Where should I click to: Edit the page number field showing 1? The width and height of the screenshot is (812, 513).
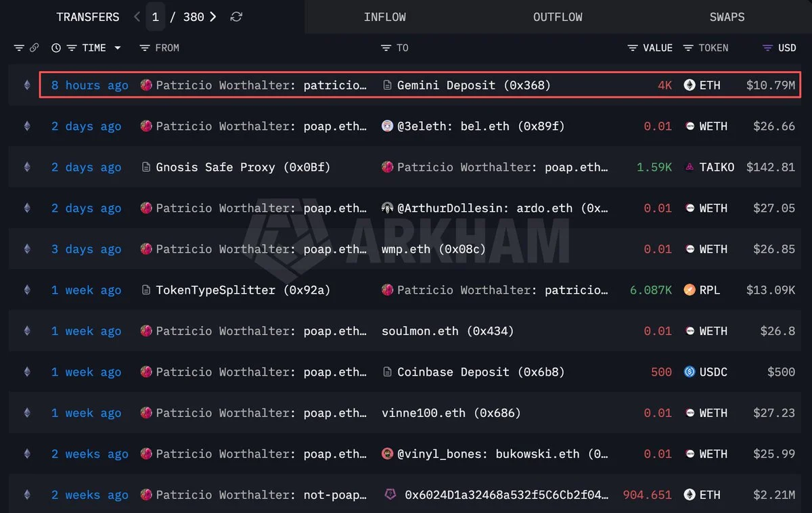(156, 17)
